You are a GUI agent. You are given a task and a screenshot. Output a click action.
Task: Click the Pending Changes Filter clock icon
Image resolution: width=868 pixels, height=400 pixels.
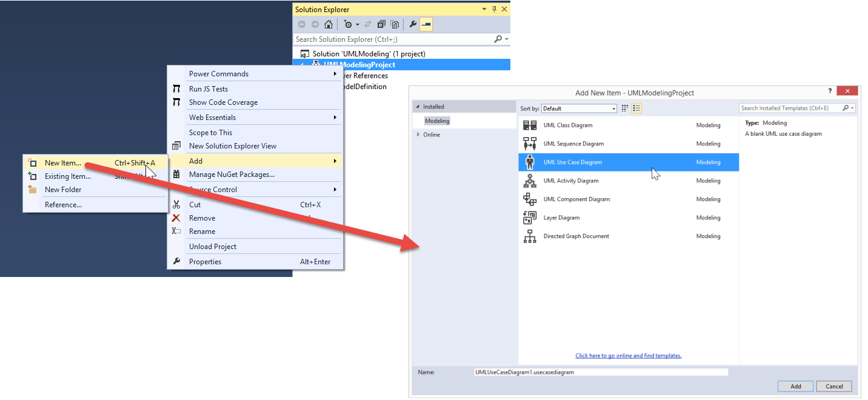click(x=348, y=24)
